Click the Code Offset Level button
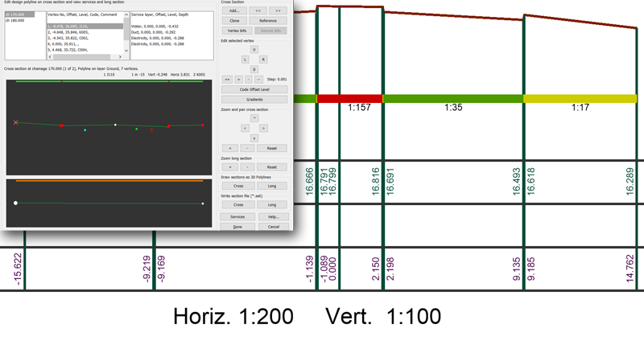Screen dimensions: 644x345 click(x=254, y=89)
